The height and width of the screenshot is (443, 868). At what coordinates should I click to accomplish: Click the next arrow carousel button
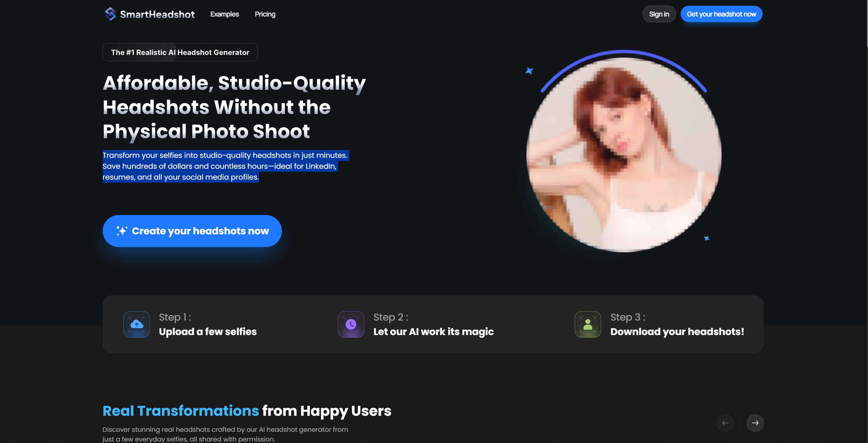(755, 423)
